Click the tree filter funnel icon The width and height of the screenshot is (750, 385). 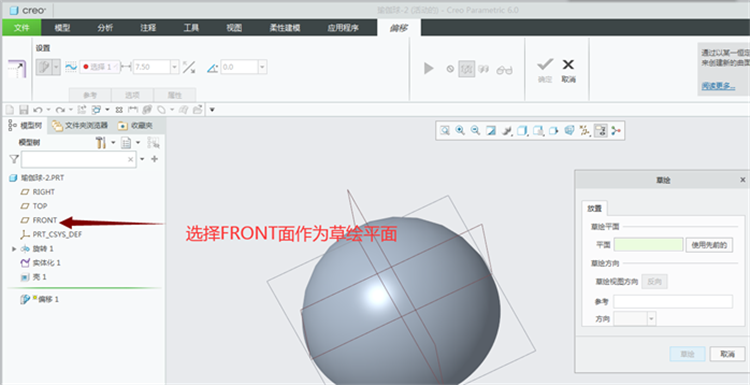(x=14, y=159)
